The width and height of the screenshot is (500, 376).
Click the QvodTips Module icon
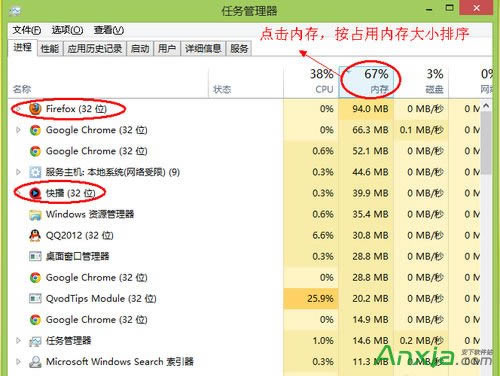[35, 298]
